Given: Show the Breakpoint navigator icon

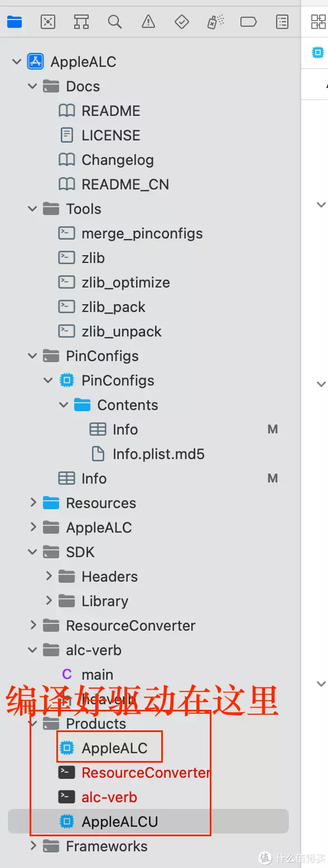Looking at the screenshot, I should (248, 22).
